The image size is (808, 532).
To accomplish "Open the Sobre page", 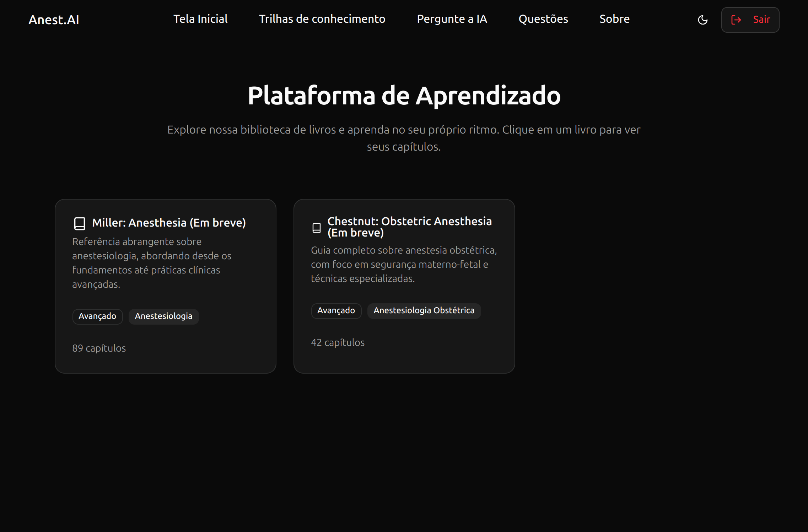I will point(614,19).
